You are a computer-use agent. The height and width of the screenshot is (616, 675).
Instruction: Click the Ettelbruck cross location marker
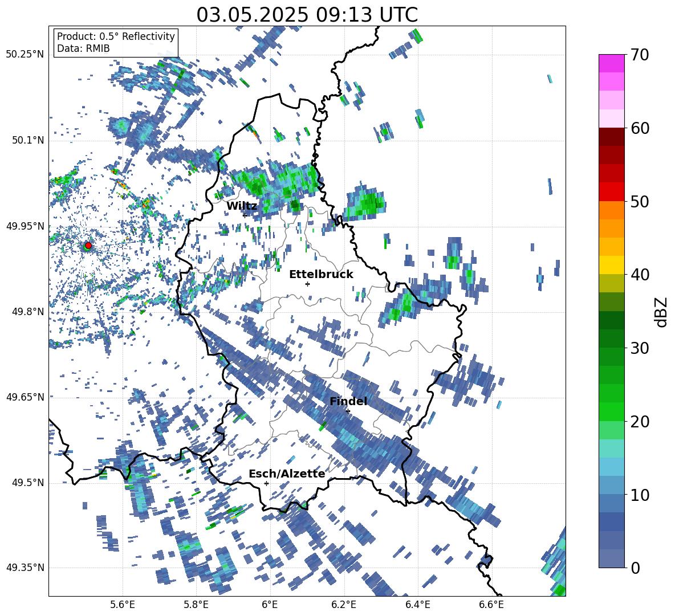coord(307,284)
